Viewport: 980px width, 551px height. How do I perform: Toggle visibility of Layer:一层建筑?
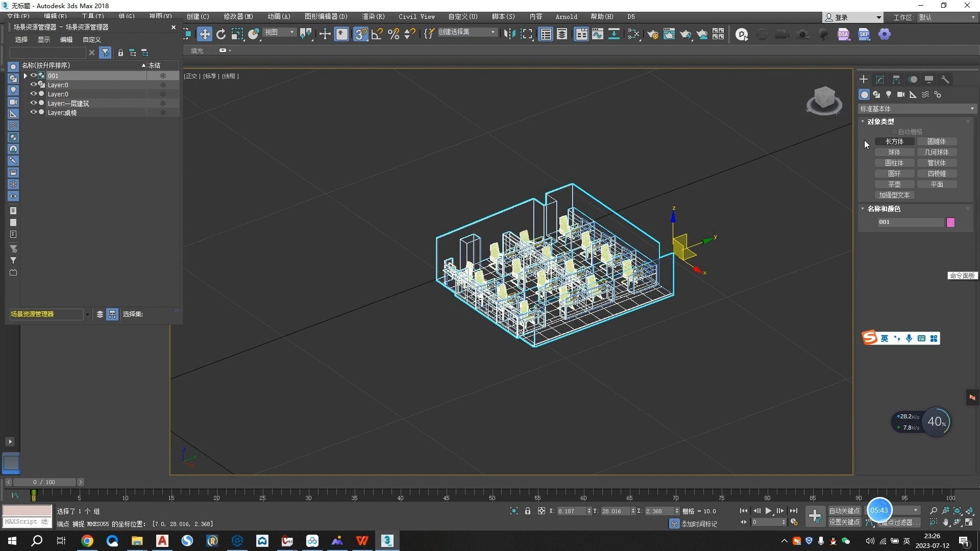pyautogui.click(x=33, y=103)
